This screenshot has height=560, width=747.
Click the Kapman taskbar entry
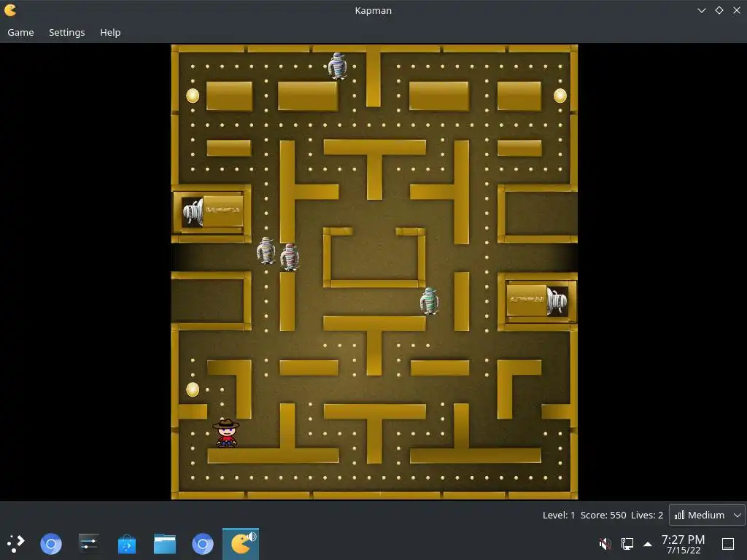tap(241, 544)
